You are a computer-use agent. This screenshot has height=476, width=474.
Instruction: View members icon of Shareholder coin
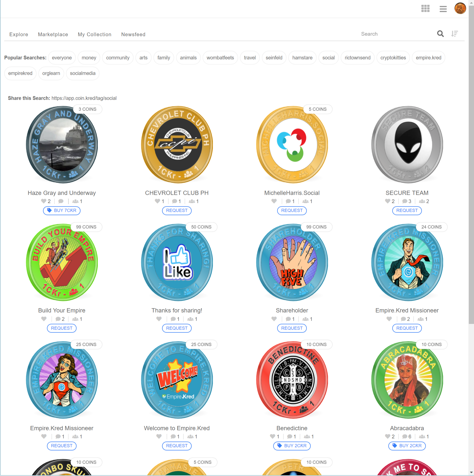[x=306, y=319]
